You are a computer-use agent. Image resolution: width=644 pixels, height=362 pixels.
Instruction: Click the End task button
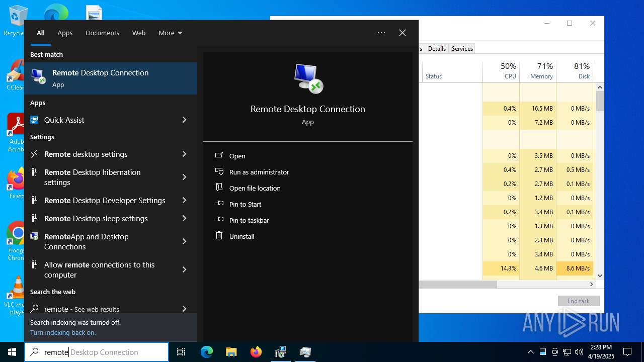point(579,301)
